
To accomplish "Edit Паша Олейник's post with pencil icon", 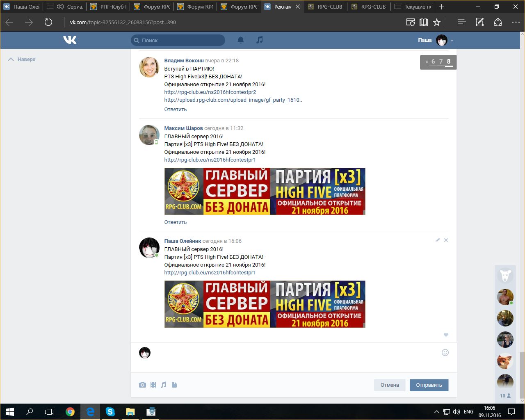I will coord(438,240).
